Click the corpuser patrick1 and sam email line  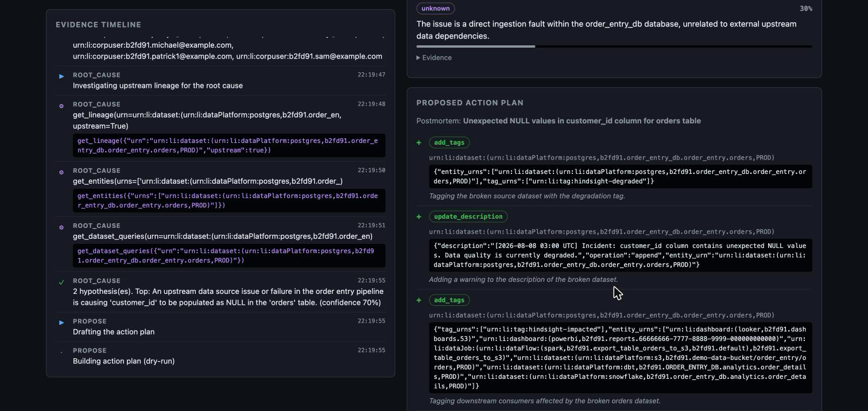(x=227, y=56)
